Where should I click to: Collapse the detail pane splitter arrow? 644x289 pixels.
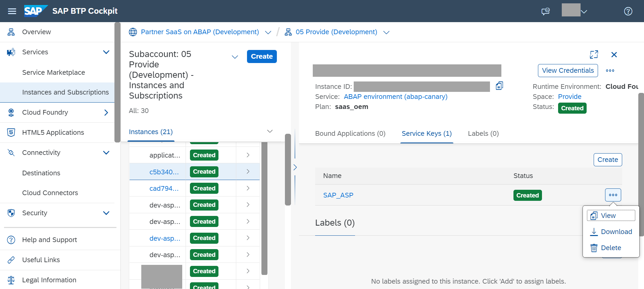[x=295, y=167]
